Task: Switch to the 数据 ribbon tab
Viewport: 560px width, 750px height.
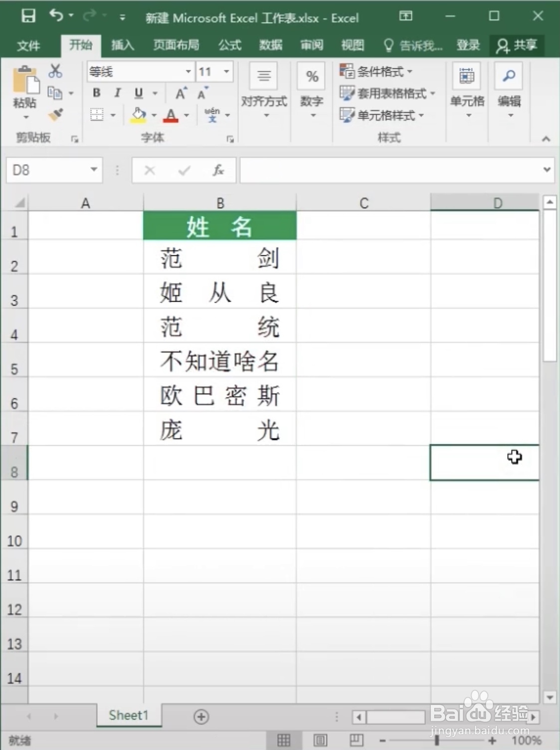Action: [270, 45]
